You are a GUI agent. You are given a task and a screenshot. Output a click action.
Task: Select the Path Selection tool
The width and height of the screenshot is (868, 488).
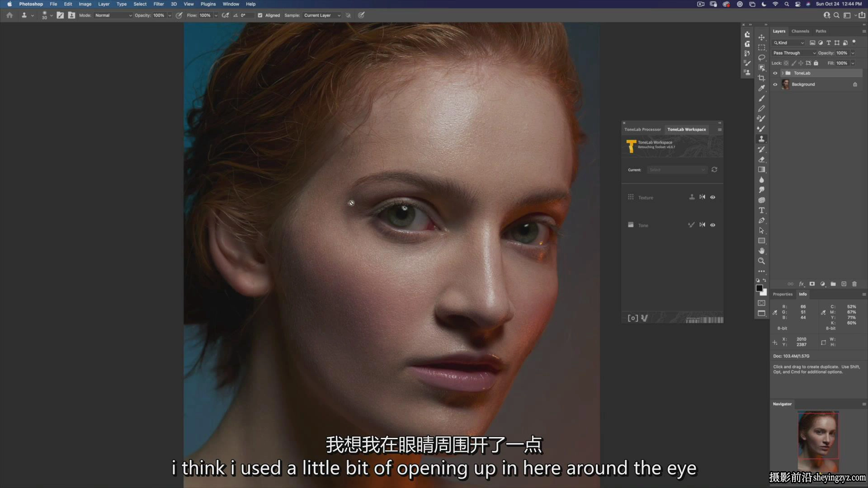point(762,230)
